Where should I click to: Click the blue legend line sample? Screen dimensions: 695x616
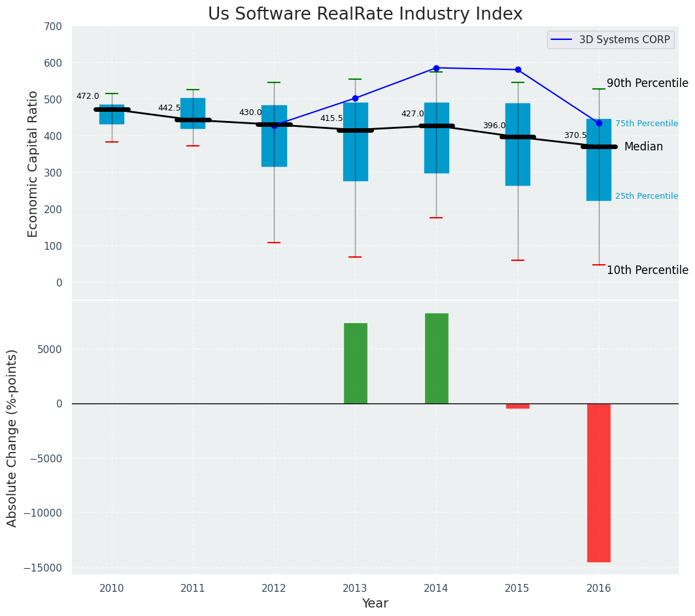tap(563, 40)
